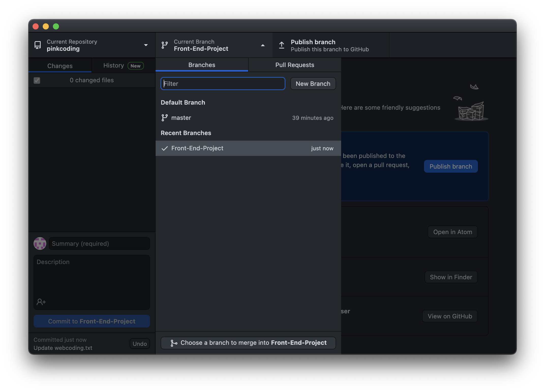Click the '39 minutes ago' timestamp
The image size is (545, 392).
pos(313,118)
